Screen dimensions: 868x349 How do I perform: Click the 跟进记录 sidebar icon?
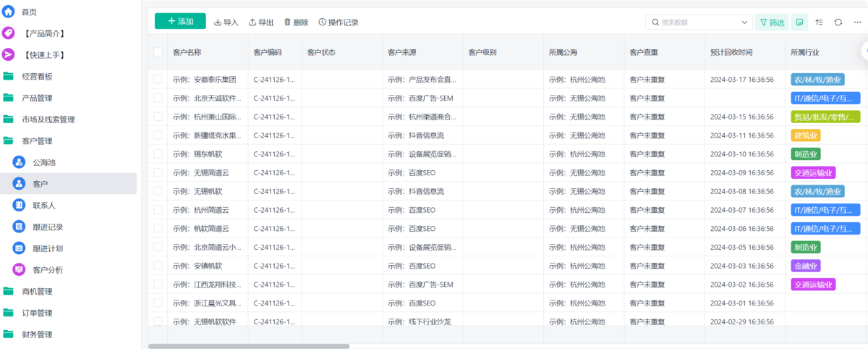tap(20, 227)
